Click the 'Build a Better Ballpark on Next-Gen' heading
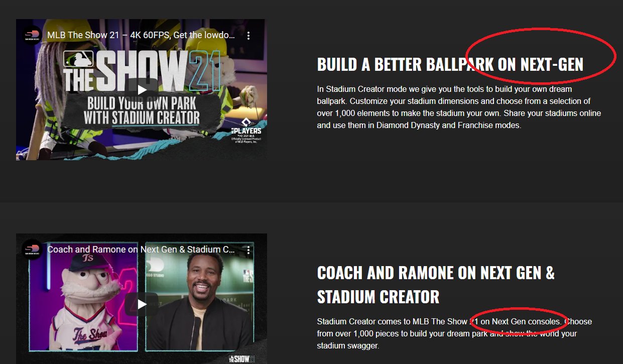Viewport: 623px width, 364px height. [x=450, y=64]
